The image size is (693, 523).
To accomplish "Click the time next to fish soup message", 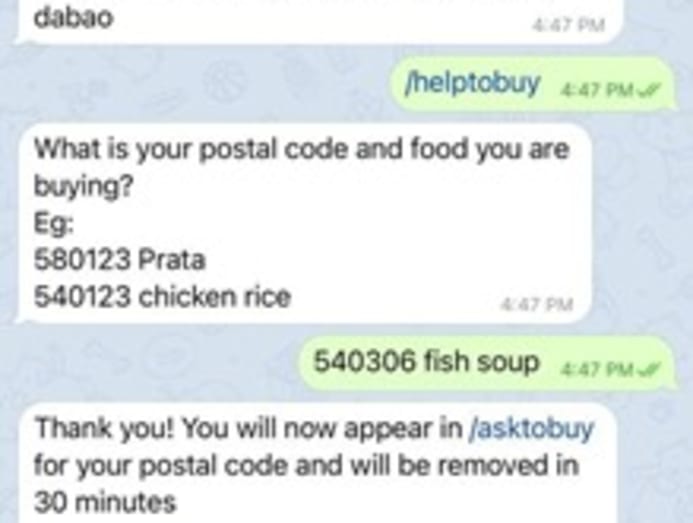I will pyautogui.click(x=592, y=369).
